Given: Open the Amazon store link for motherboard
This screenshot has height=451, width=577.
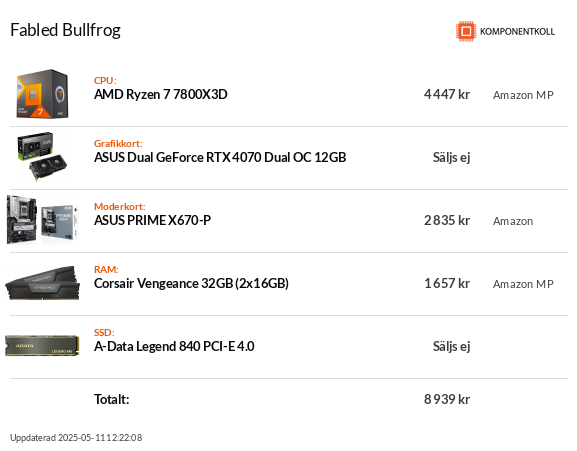Looking at the screenshot, I should tap(513, 221).
